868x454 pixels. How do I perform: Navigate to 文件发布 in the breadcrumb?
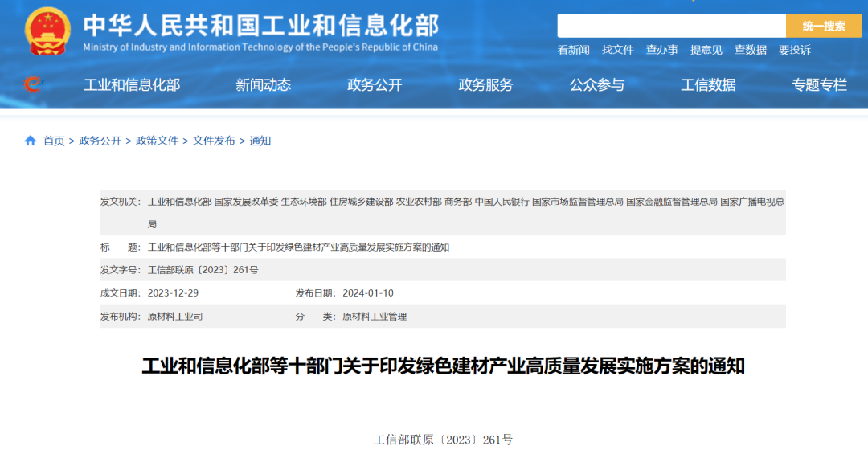click(x=214, y=141)
